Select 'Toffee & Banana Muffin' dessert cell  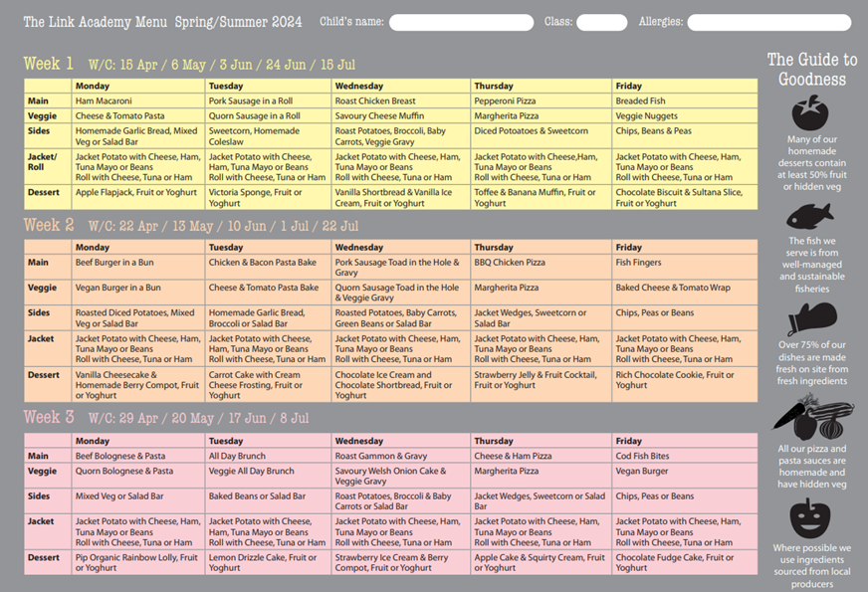pos(542,198)
